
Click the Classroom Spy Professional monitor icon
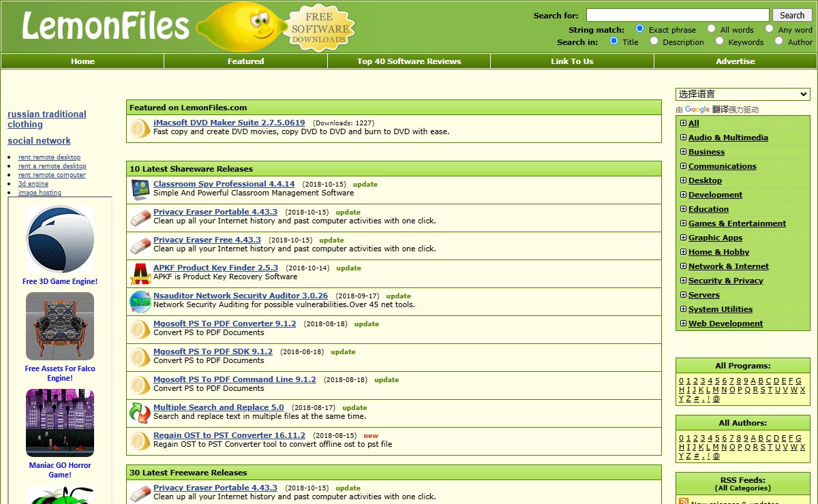140,189
